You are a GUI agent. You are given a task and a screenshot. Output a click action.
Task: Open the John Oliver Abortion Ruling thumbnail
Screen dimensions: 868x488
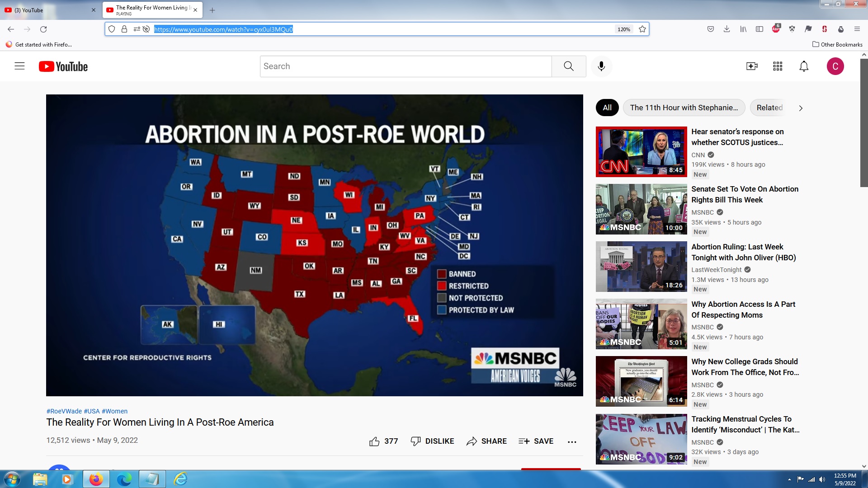[x=641, y=267]
